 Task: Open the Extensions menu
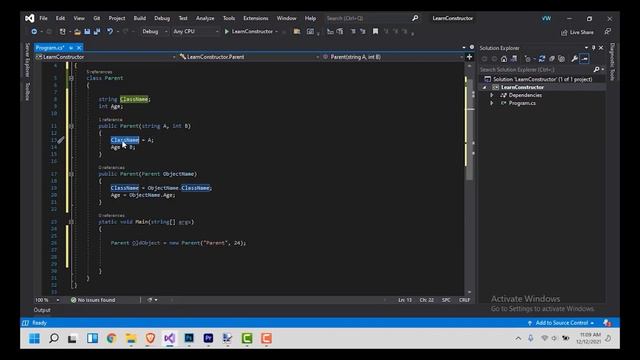point(256,18)
